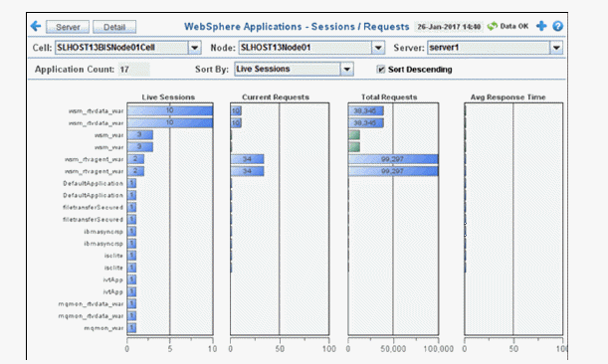Click the Detail button
Viewport: 608px width, 364px height.
[114, 27]
